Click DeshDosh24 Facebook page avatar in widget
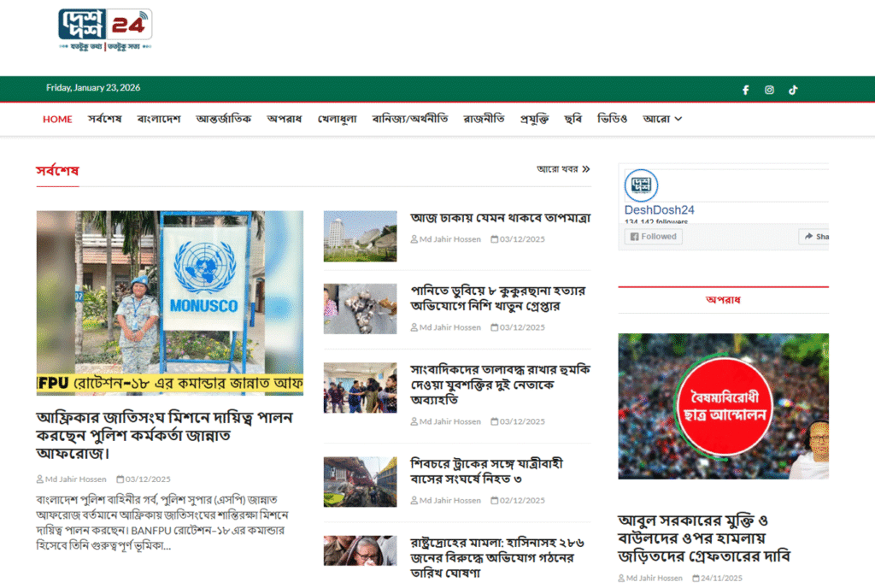This screenshot has width=875, height=588. point(641,185)
